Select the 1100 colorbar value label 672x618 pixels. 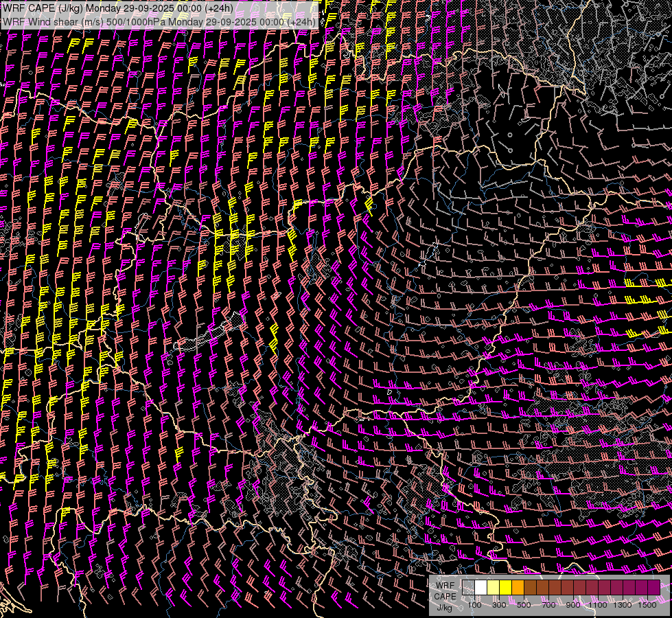pyautogui.click(x=599, y=605)
